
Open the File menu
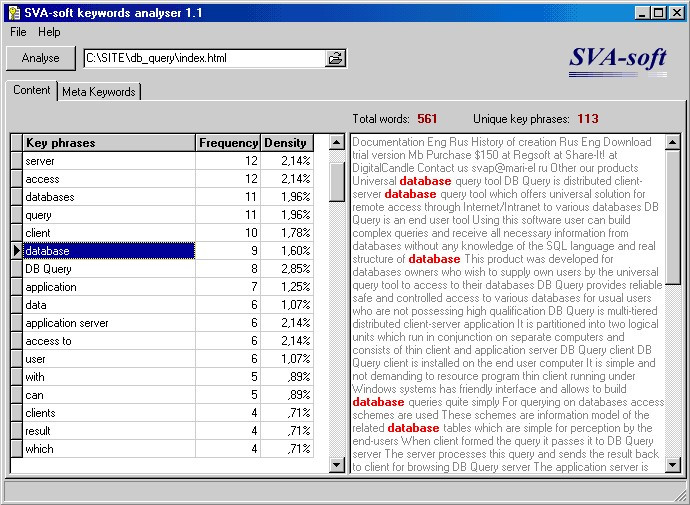tap(18, 32)
